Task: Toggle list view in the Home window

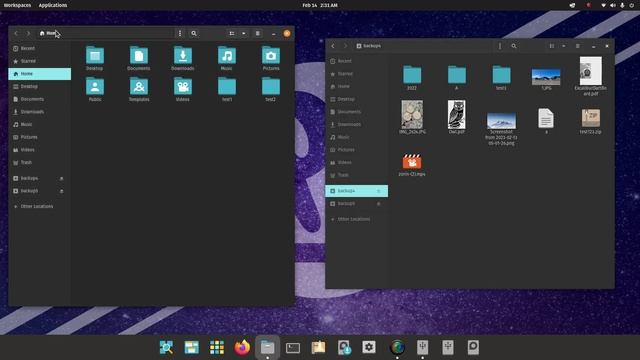Action: (232, 33)
